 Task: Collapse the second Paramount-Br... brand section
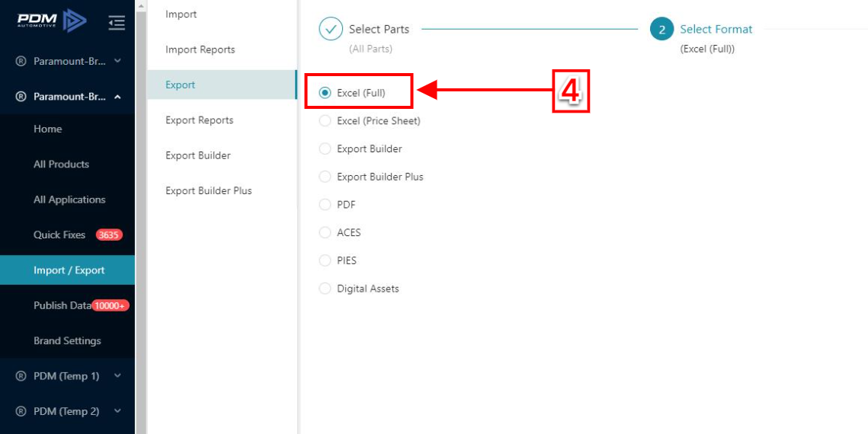pyautogui.click(x=117, y=97)
